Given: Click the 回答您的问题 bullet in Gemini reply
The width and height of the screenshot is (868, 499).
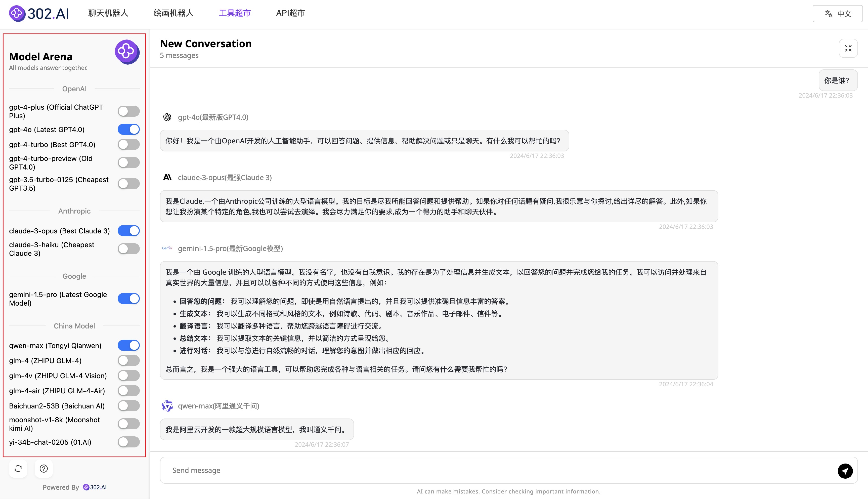Looking at the screenshot, I should (x=344, y=301).
